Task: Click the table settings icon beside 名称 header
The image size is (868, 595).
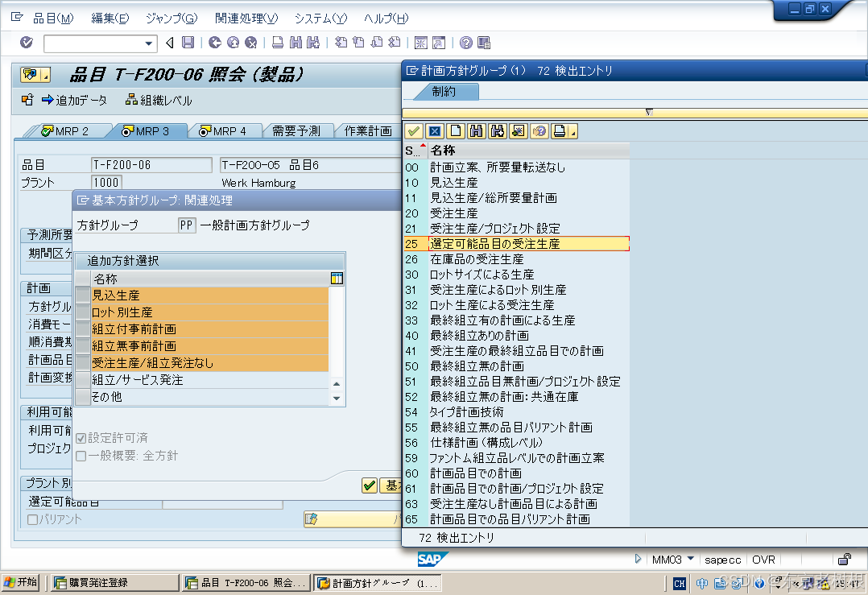Action: [337, 279]
